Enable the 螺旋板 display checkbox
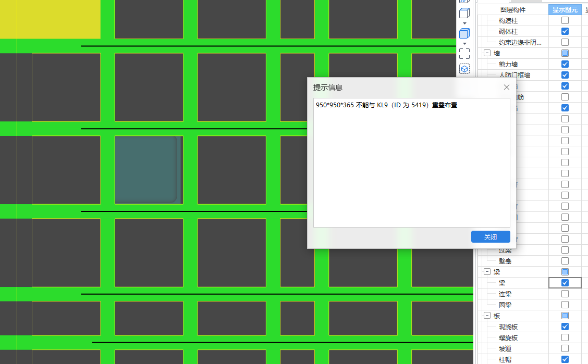Screen dimensions: 588x364 click(565, 337)
